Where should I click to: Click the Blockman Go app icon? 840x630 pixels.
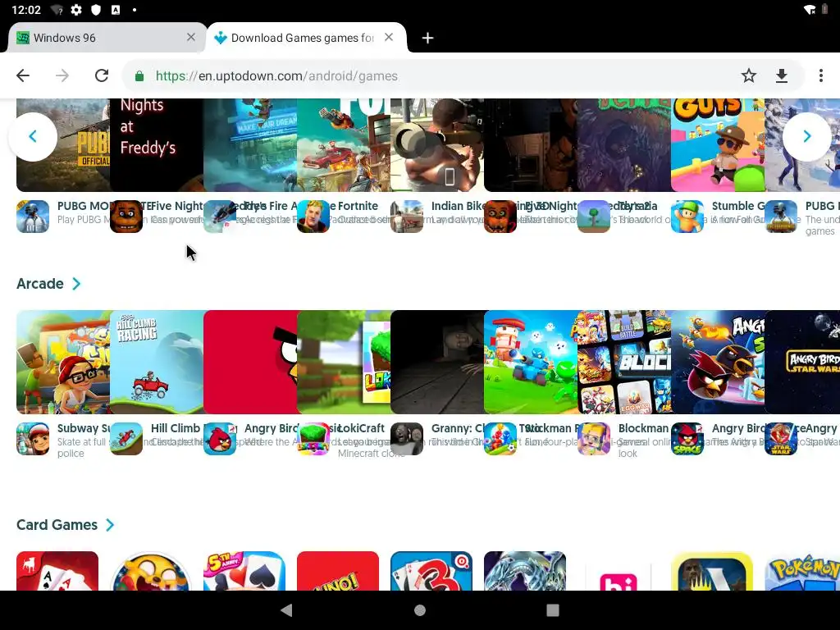594,439
